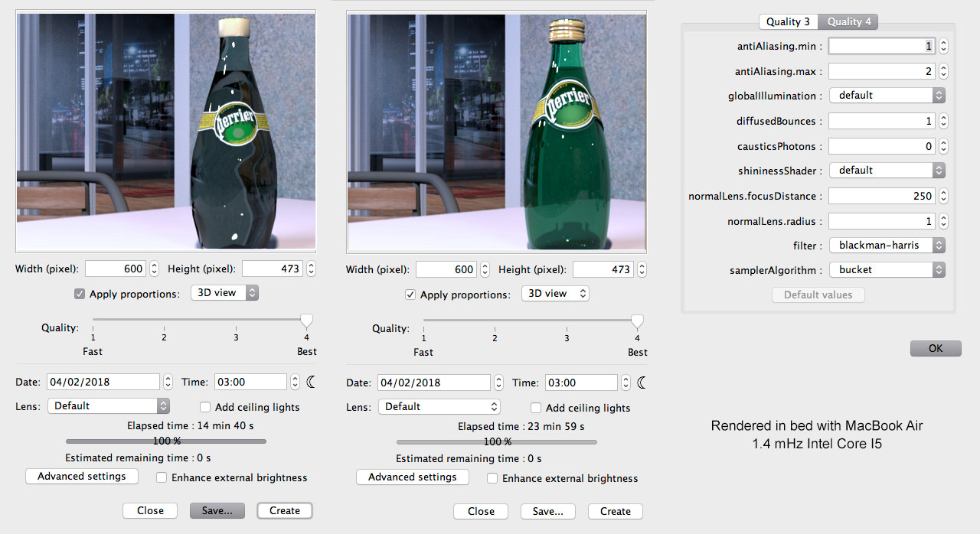This screenshot has height=534, width=980.
Task: Open the globalIllumination dropdown
Action: pos(887,96)
